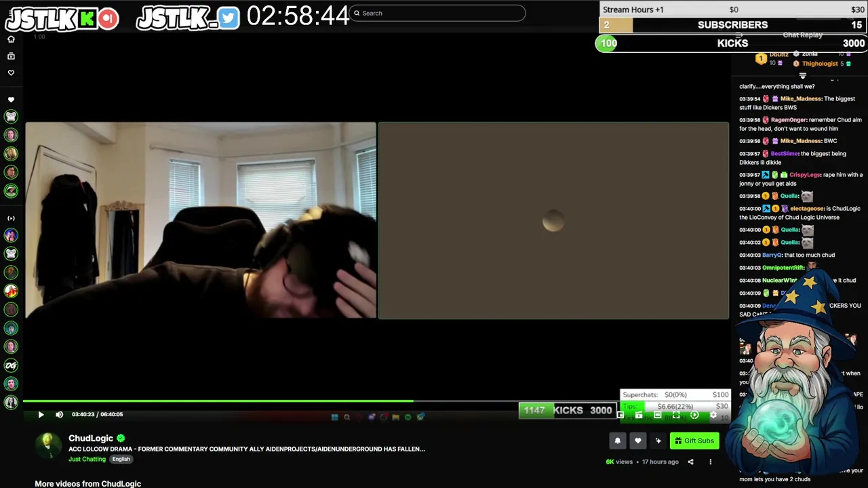Click the filled heart section icon in the sidebar
This screenshot has width=868, height=488.
11,100
